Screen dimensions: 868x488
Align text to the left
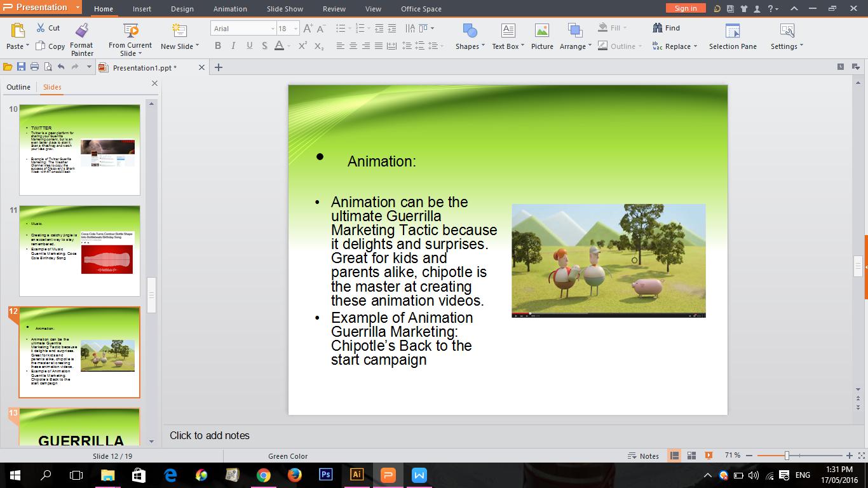point(341,46)
